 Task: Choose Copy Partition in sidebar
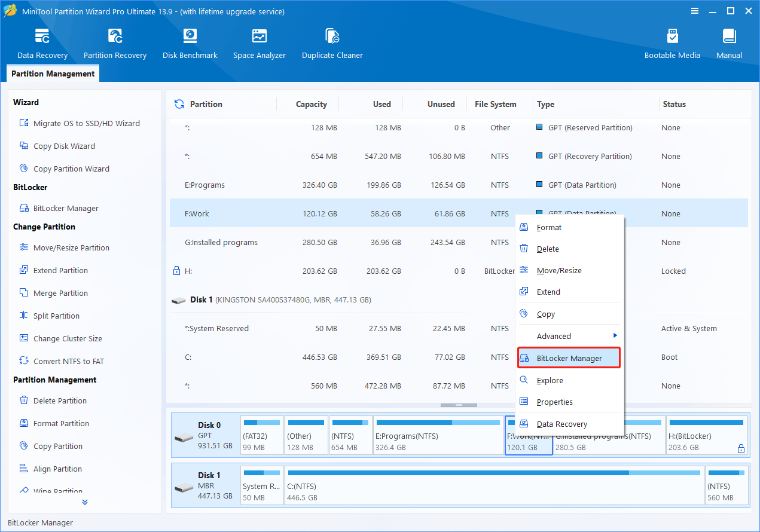click(x=51, y=446)
